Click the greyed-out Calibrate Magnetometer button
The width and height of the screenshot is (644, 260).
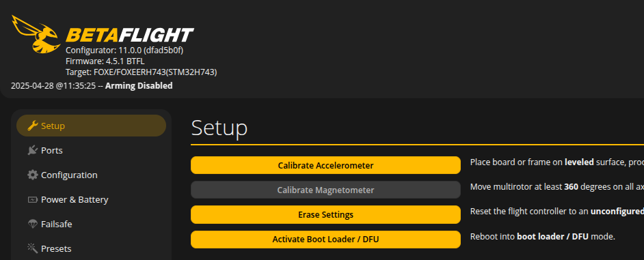point(325,190)
